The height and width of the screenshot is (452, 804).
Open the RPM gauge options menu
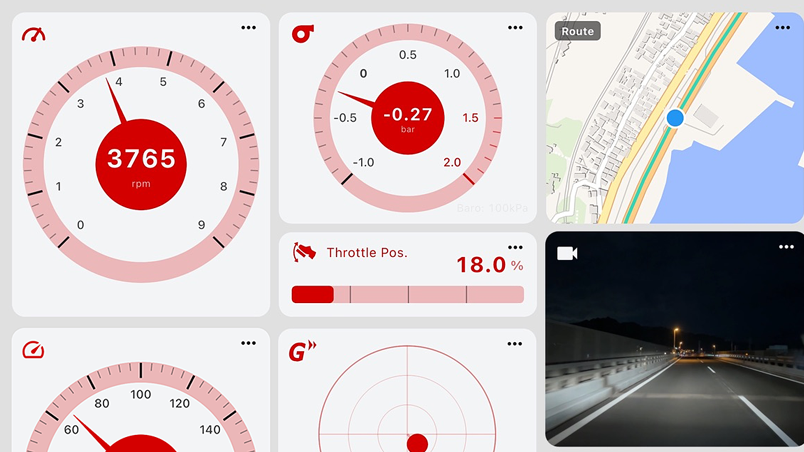point(248,28)
